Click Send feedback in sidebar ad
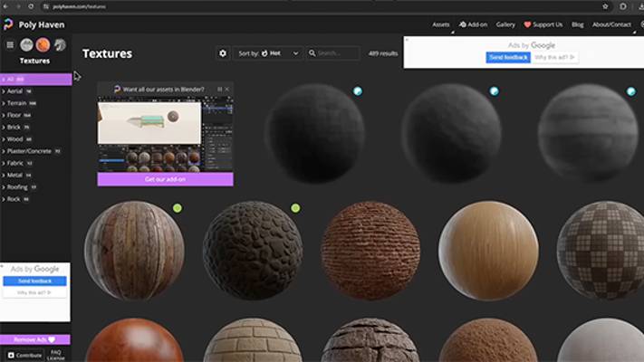Screen dimensions: 644x362 (35, 281)
